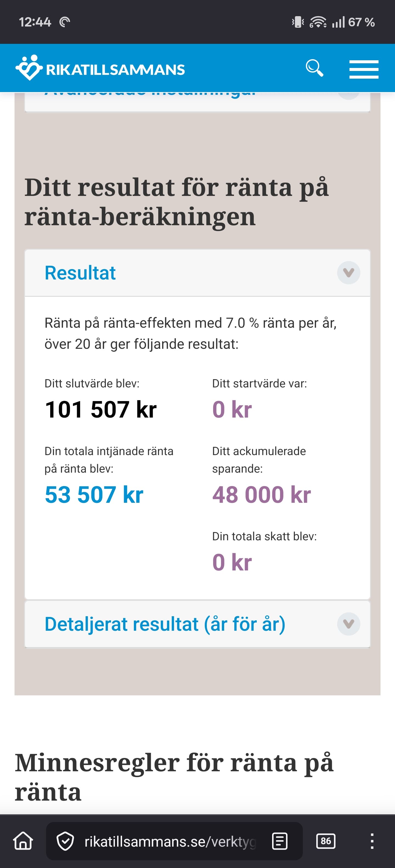Open Detaljerat resultat (år för år) header
395x868 pixels.
[x=165, y=624]
